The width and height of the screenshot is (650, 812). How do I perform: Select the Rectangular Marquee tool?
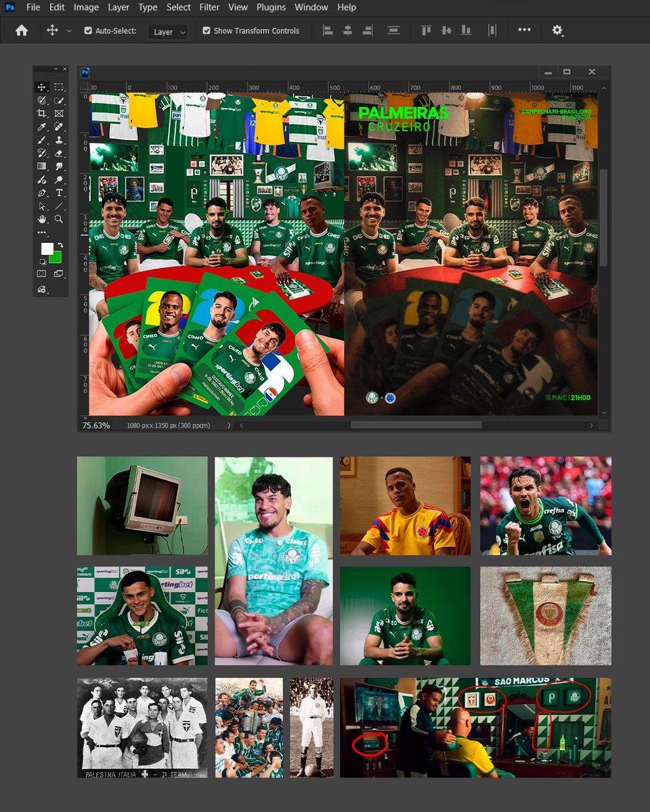click(x=59, y=87)
